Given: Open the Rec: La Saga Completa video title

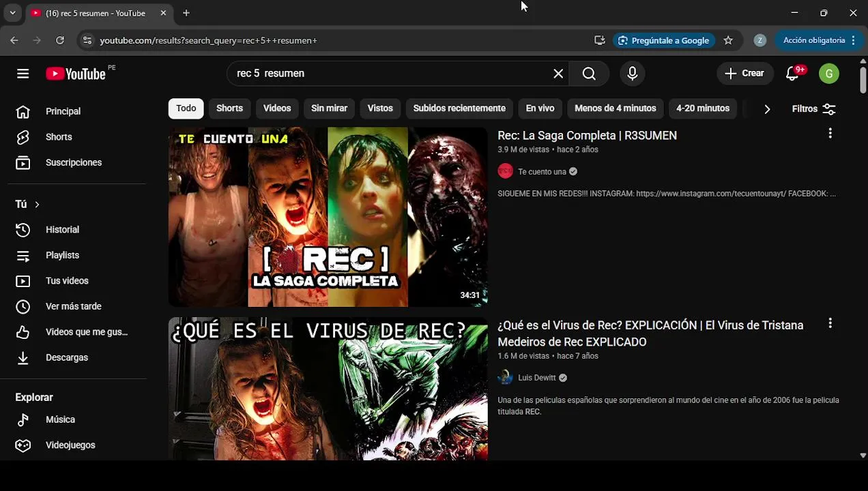Looking at the screenshot, I should pyautogui.click(x=587, y=135).
